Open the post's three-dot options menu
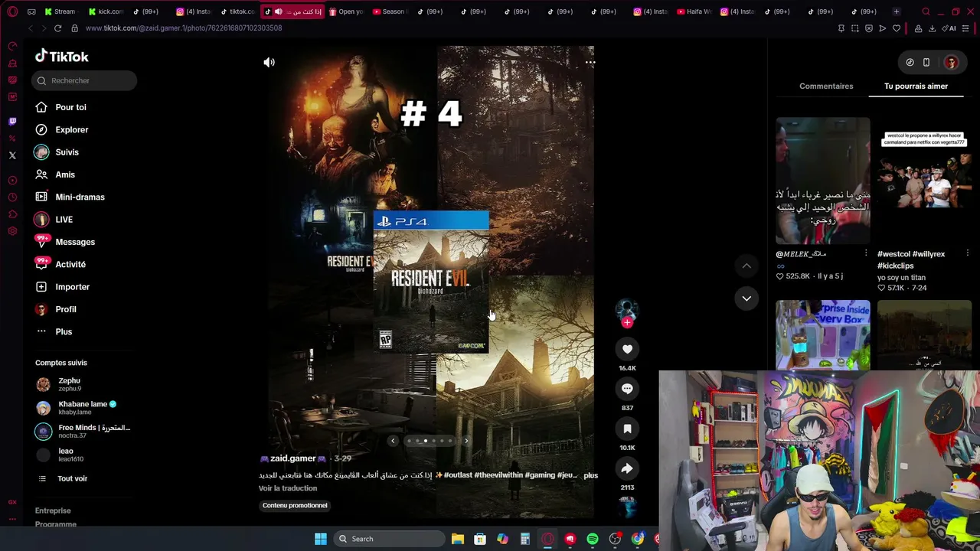 click(x=590, y=63)
